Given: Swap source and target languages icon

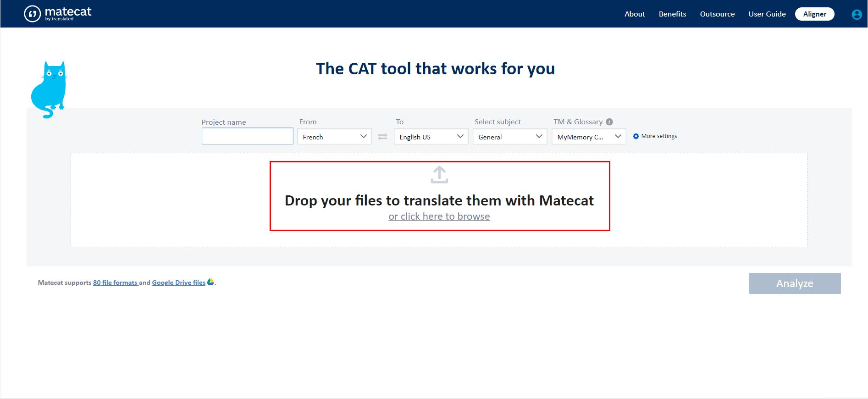Looking at the screenshot, I should coord(382,137).
